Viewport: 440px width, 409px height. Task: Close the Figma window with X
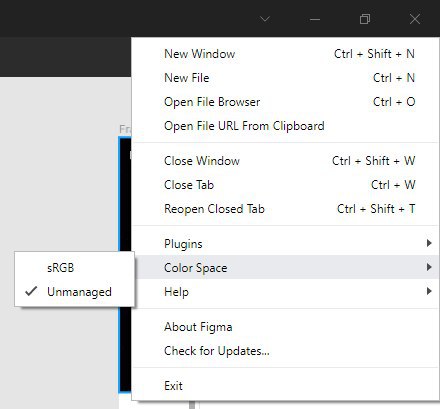(415, 19)
